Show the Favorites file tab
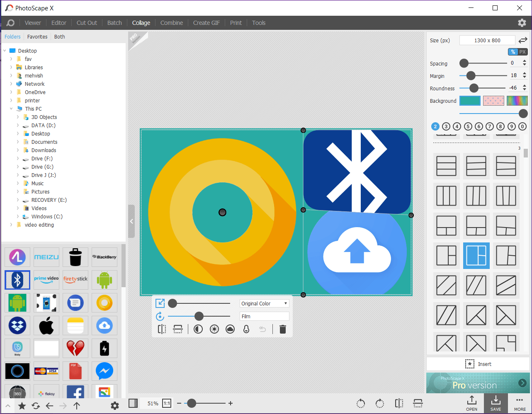The image size is (532, 414). pos(37,36)
